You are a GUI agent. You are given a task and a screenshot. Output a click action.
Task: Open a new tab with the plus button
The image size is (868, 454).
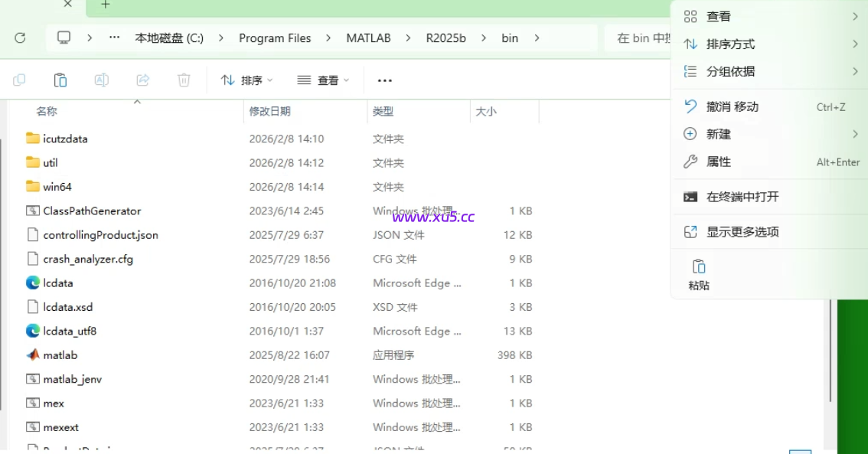click(x=105, y=5)
